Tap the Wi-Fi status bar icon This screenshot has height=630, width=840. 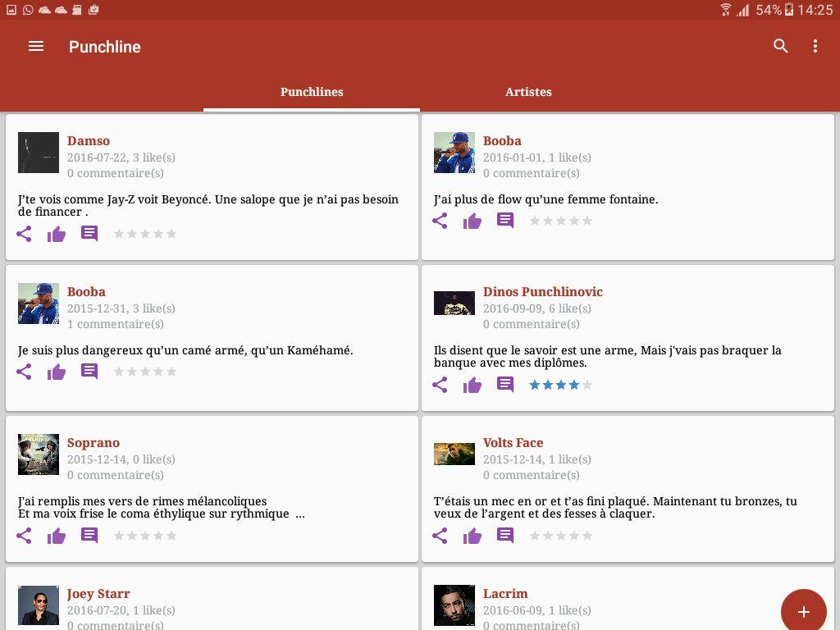pos(725,10)
